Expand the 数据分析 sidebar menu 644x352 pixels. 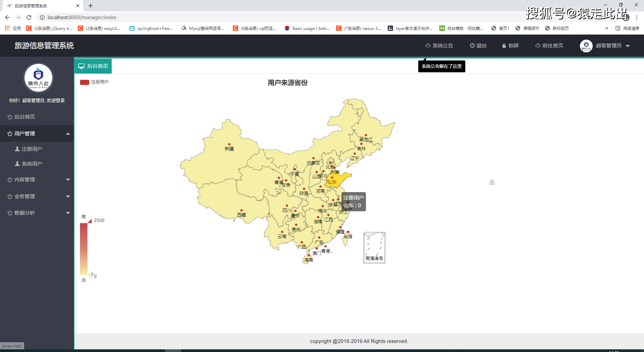[37, 213]
